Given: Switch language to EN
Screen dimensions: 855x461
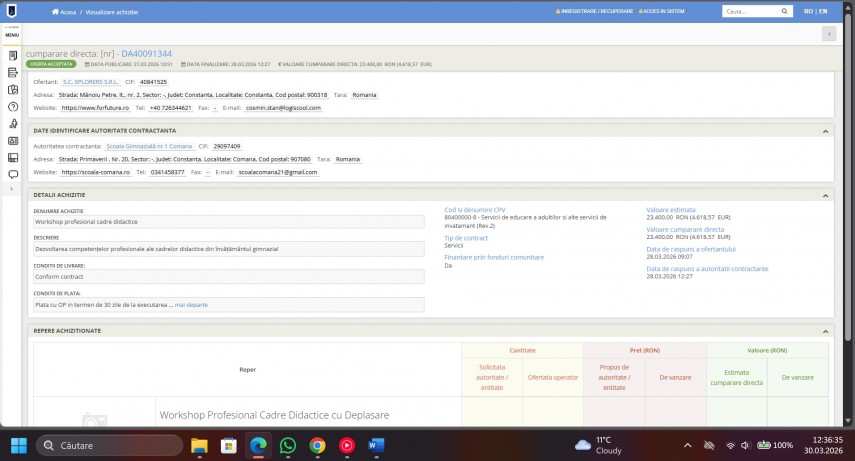Looking at the screenshot, I should pyautogui.click(x=823, y=11).
